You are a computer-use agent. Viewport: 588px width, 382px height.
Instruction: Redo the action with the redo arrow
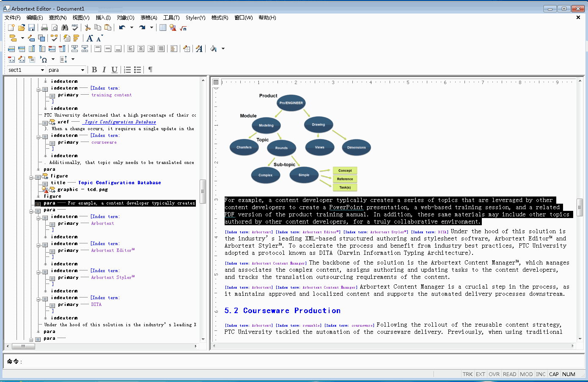[142, 27]
